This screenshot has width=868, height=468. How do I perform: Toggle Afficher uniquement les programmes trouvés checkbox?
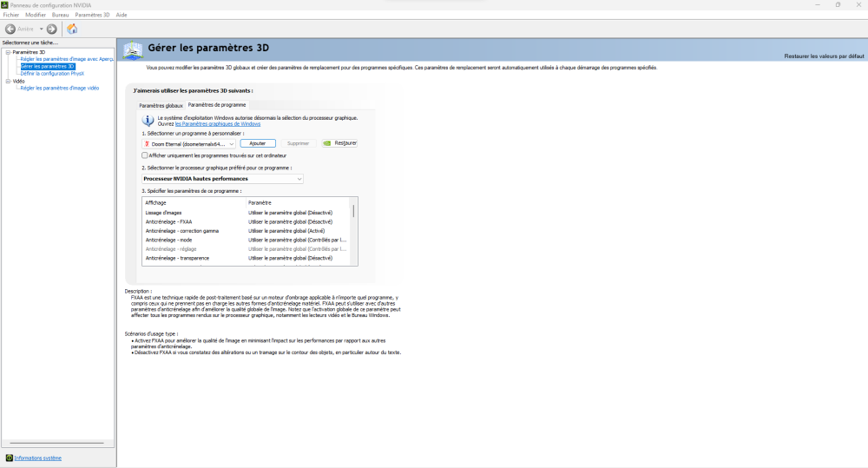pyautogui.click(x=145, y=155)
